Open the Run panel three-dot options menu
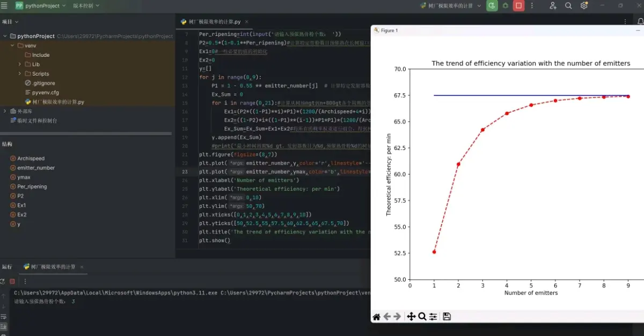The height and width of the screenshot is (336, 644). click(x=25, y=281)
